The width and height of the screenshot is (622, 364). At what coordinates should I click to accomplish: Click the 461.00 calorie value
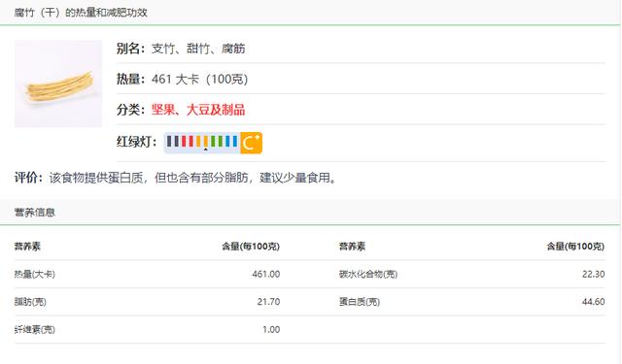point(265,274)
